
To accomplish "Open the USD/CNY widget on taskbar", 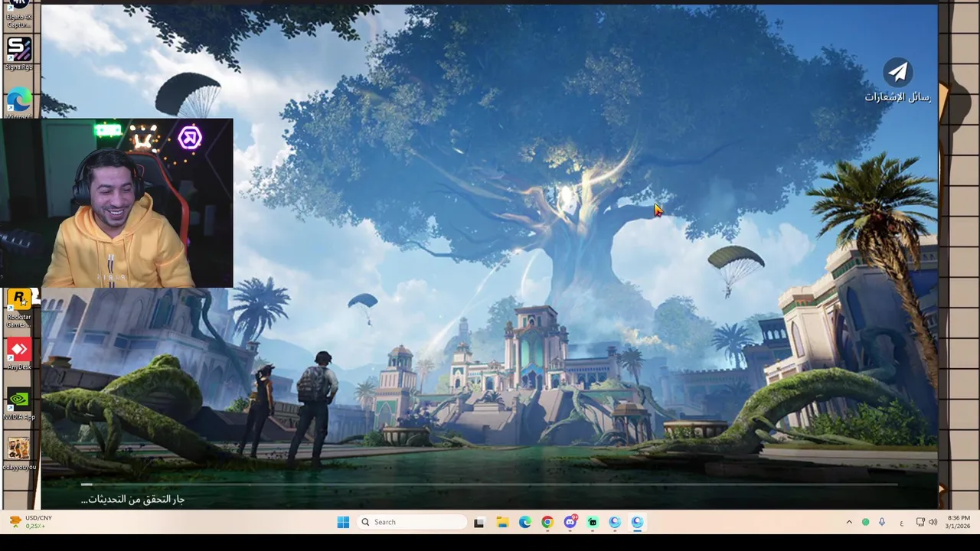I will (x=31, y=522).
